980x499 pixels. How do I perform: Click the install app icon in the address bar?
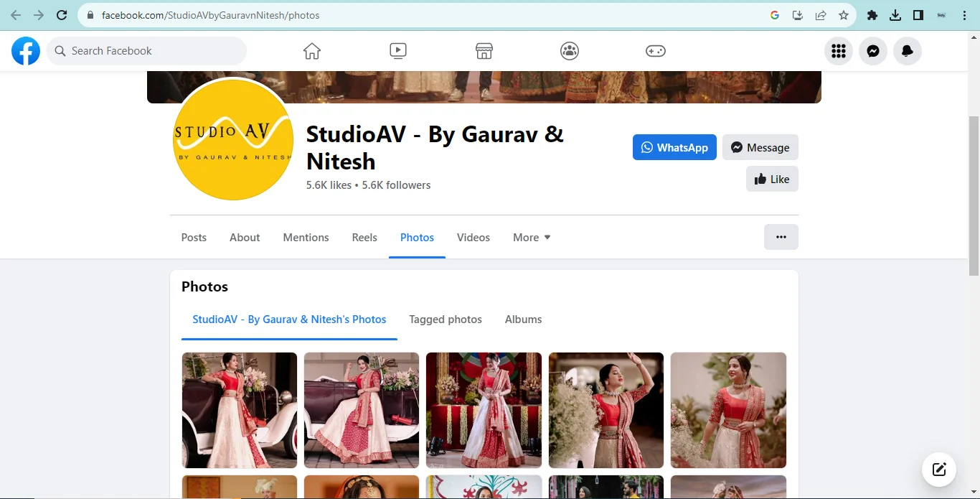point(798,15)
